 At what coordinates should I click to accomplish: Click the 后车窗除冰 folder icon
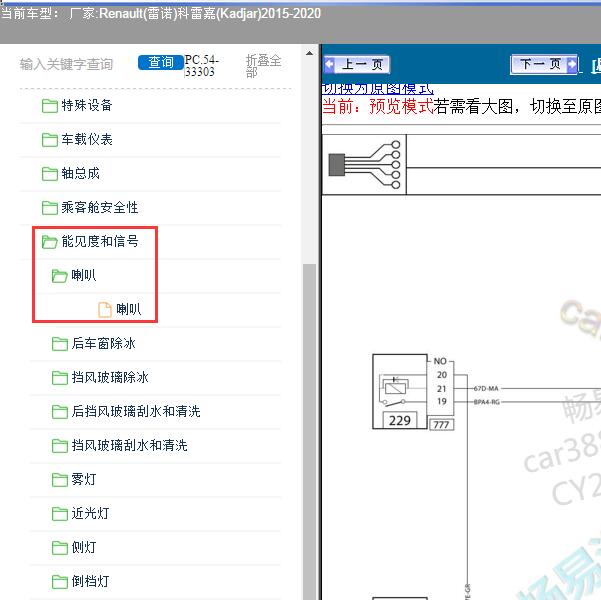[x=60, y=344]
